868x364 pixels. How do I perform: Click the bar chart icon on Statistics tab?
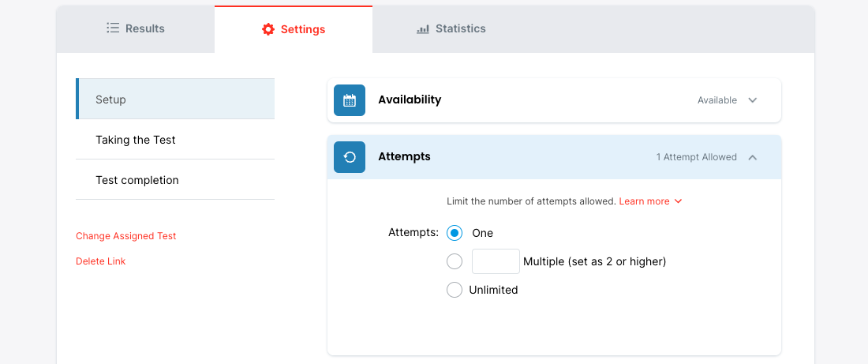[423, 29]
